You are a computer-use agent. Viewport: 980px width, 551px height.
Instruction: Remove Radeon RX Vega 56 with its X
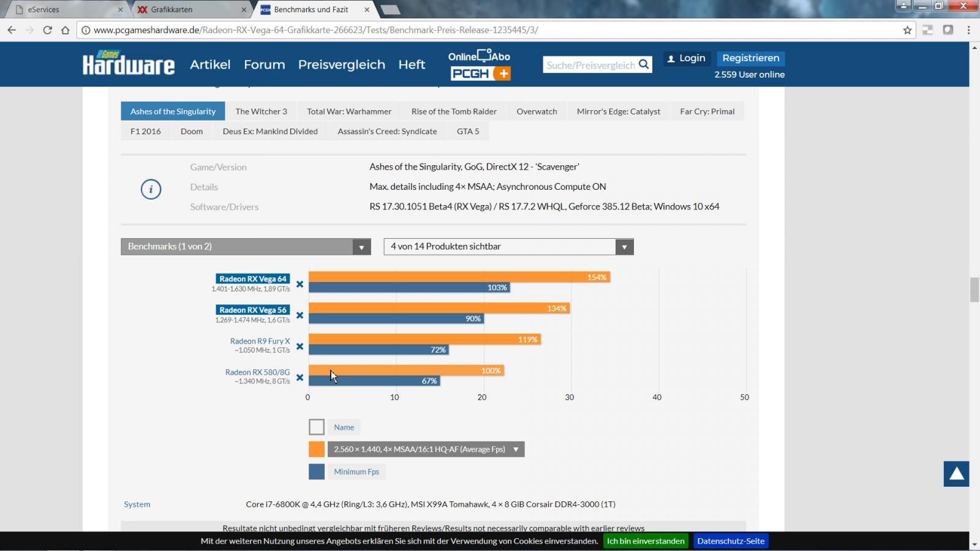point(300,315)
